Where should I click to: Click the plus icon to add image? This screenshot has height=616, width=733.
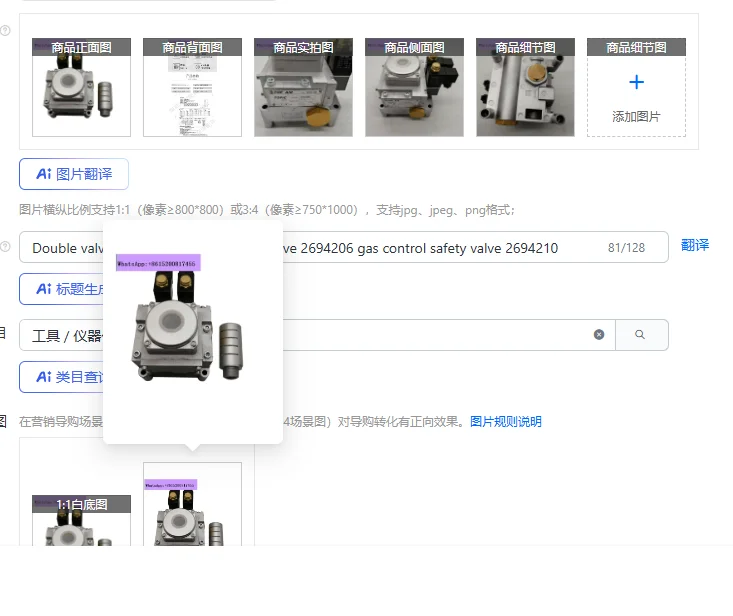coord(636,83)
